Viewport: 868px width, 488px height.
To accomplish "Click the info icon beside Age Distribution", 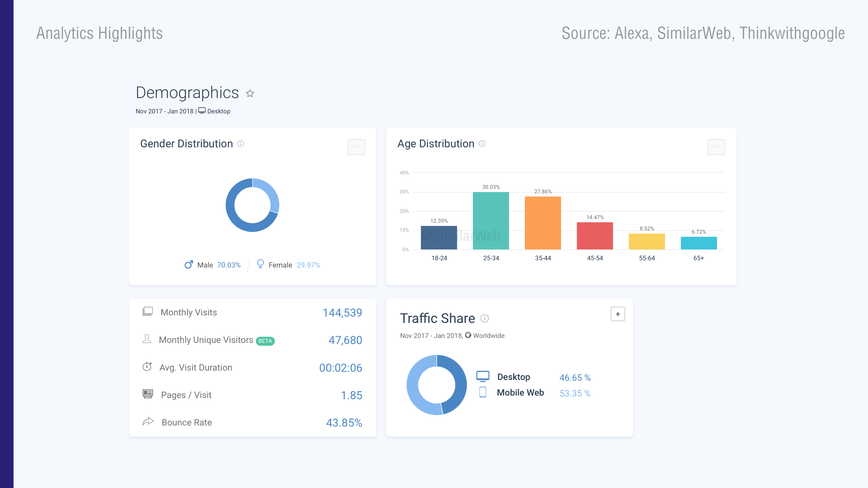I will pos(482,144).
